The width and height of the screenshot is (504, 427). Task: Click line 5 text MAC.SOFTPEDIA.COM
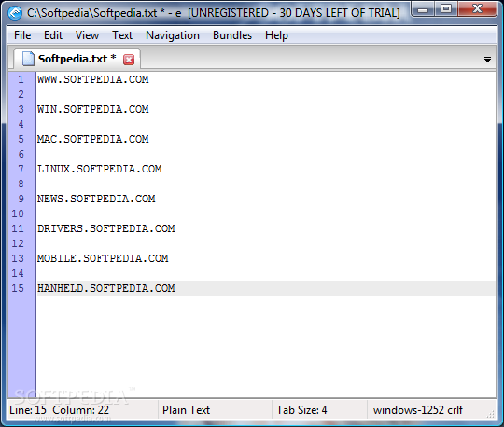(93, 139)
